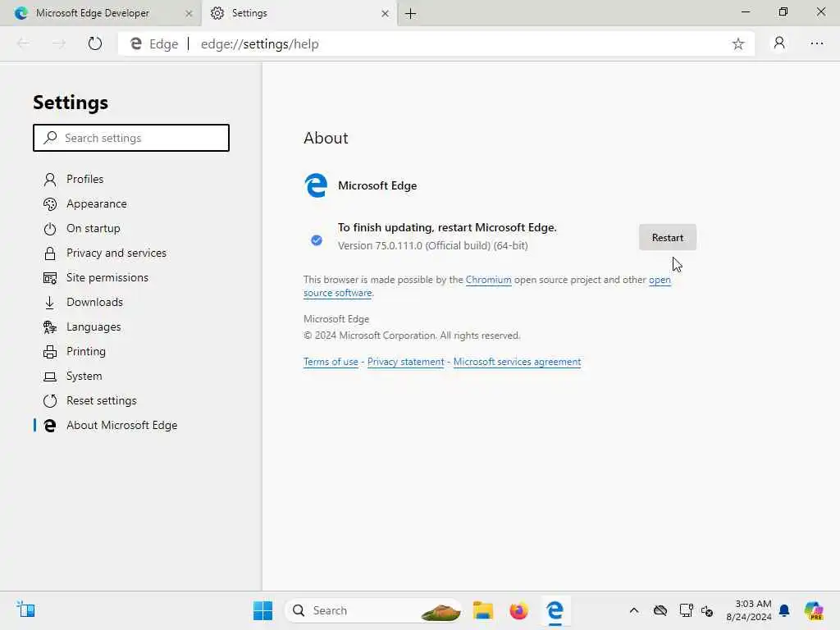Click the Privacy lock icon in sidebar
This screenshot has width=840, height=630.
50,253
